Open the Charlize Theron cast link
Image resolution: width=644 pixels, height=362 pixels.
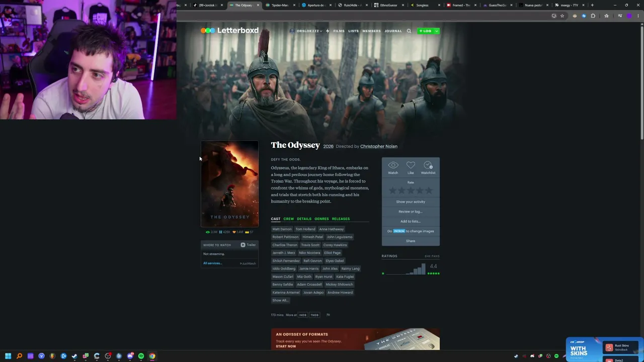coord(285,245)
